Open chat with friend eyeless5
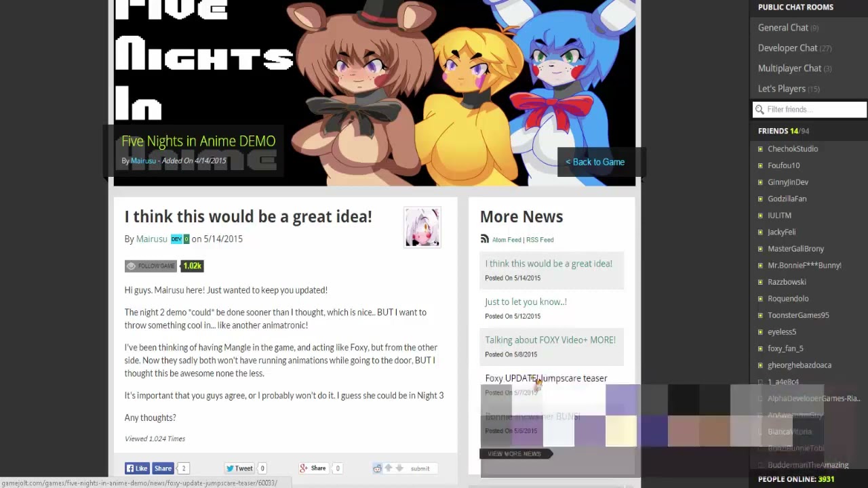868x488 pixels. pyautogui.click(x=782, y=331)
